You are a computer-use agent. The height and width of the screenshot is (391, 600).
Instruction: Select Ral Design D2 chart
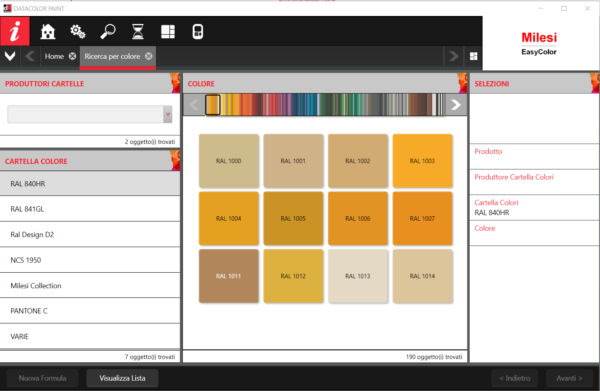(90, 235)
